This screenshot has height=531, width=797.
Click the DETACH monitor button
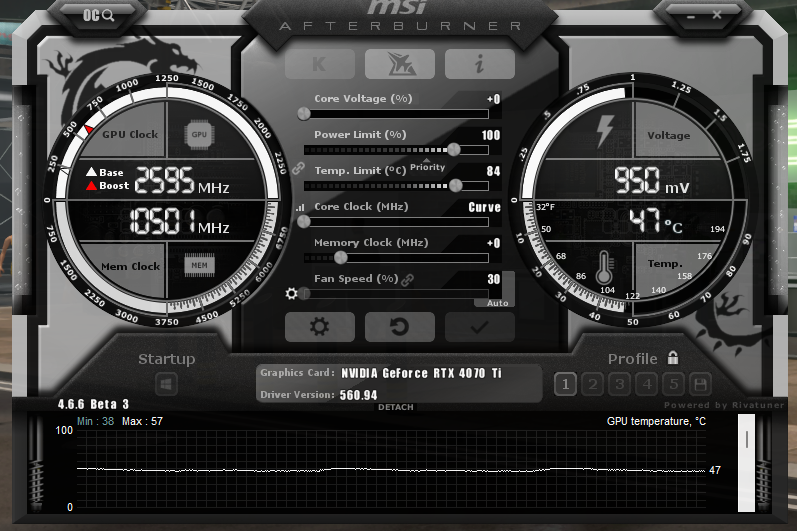[x=395, y=407]
